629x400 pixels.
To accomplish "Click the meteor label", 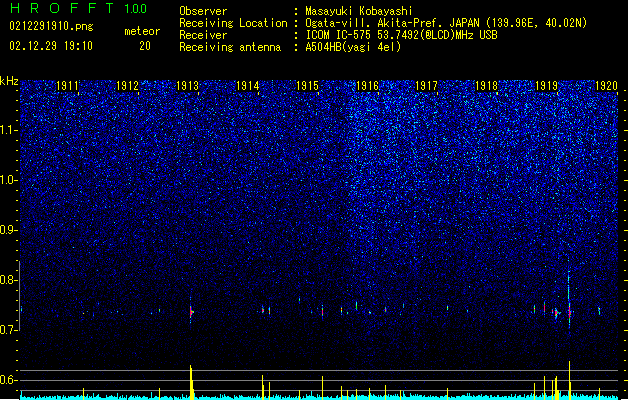I will (142, 31).
